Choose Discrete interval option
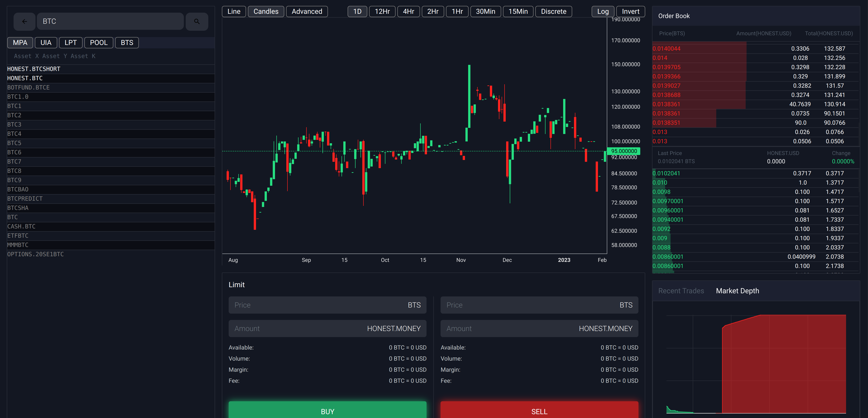Screen dimensions: 868x418 pos(553,12)
